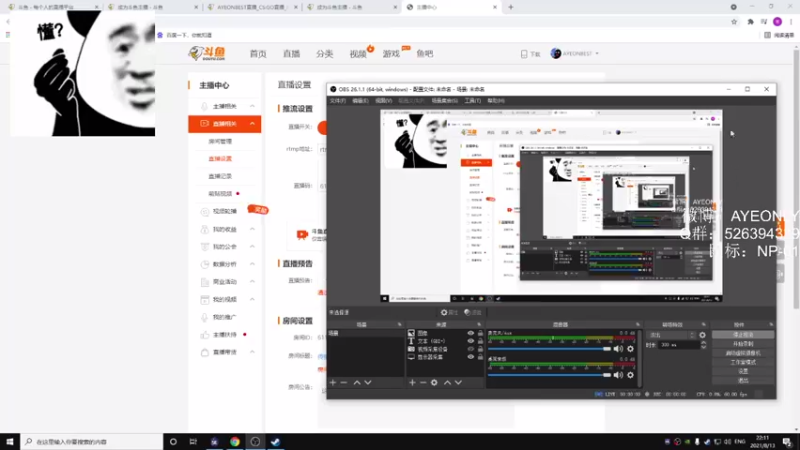Lock the 视频采集设备 source
Screen dimensions: 800x450
(x=480, y=349)
